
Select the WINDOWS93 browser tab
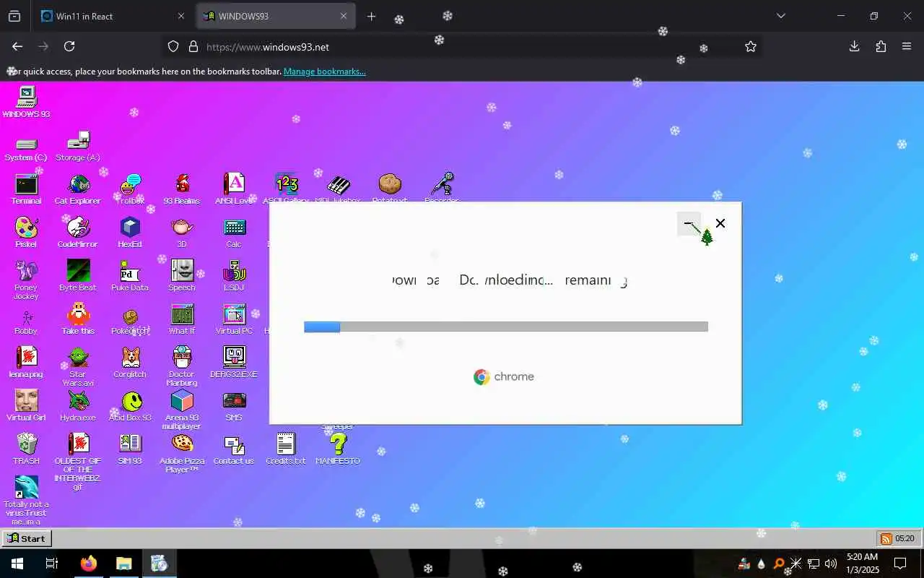coord(276,16)
